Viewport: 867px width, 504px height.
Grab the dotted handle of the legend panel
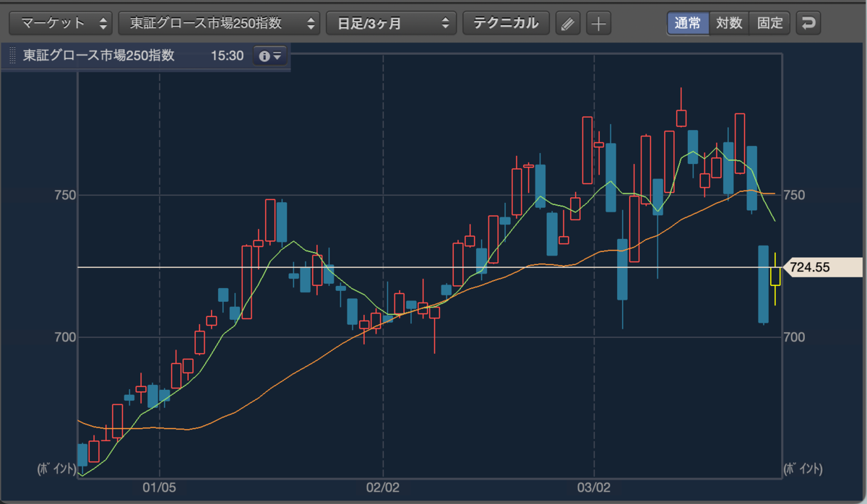[12, 56]
